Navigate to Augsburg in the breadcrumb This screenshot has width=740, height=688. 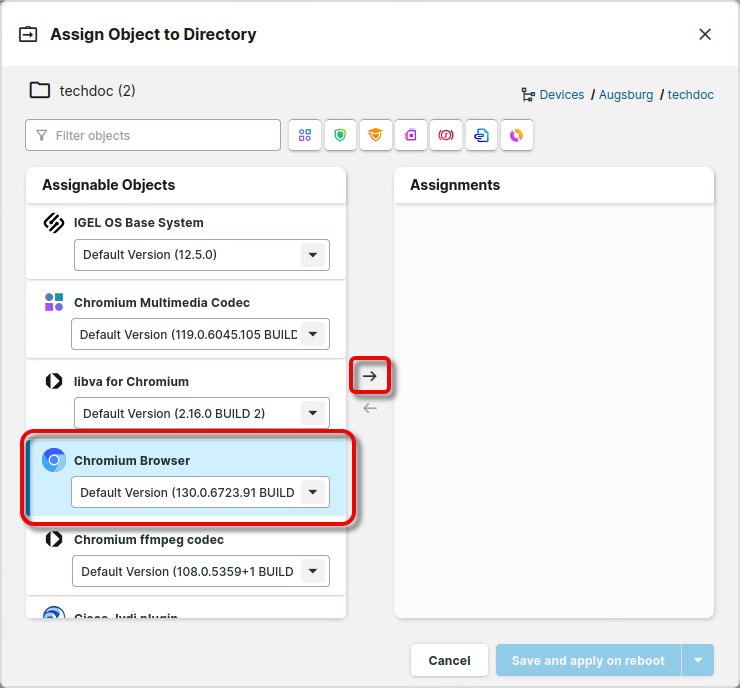click(626, 95)
